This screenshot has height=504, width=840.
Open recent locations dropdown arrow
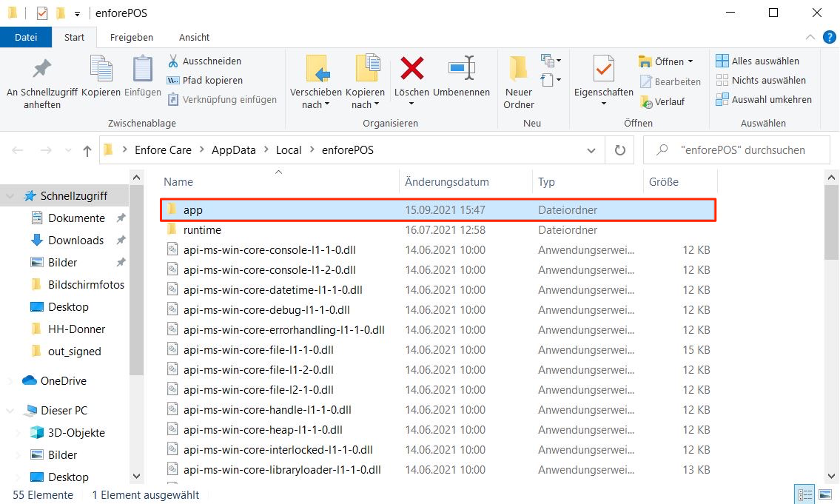pos(68,150)
